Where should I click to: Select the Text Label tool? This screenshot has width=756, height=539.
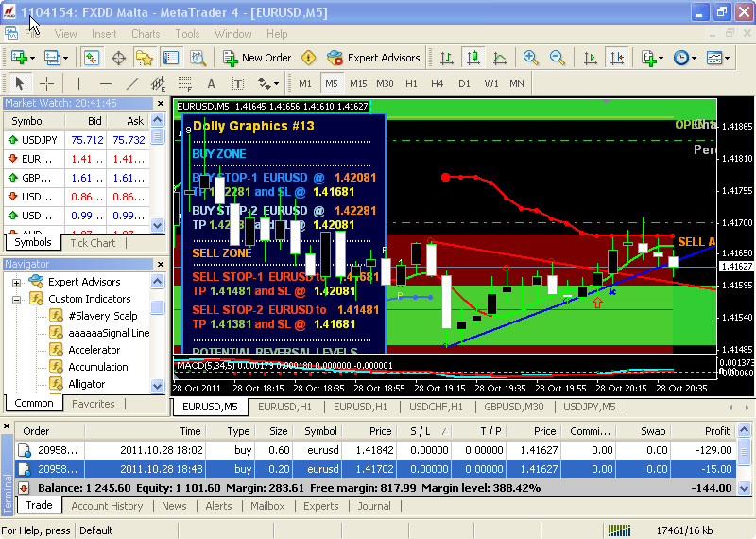point(238,83)
